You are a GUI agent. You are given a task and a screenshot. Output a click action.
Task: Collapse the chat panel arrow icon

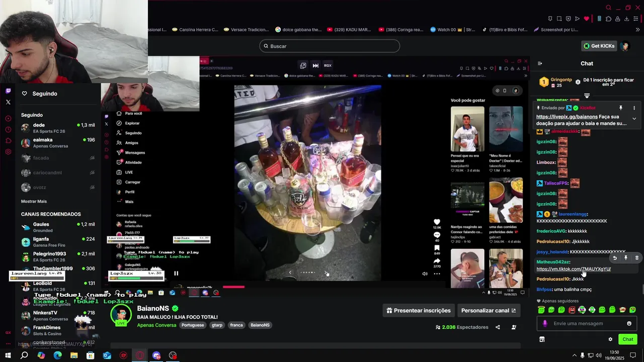(x=540, y=63)
